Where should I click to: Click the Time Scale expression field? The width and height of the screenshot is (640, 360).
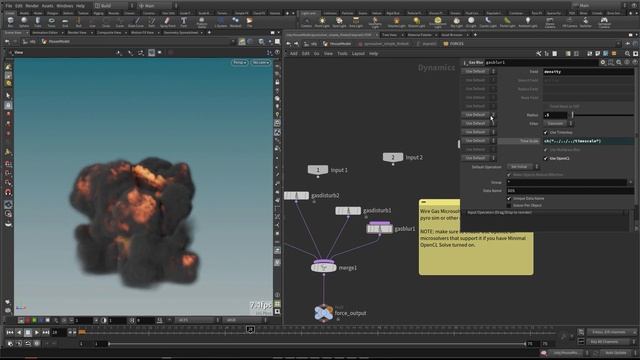588,141
